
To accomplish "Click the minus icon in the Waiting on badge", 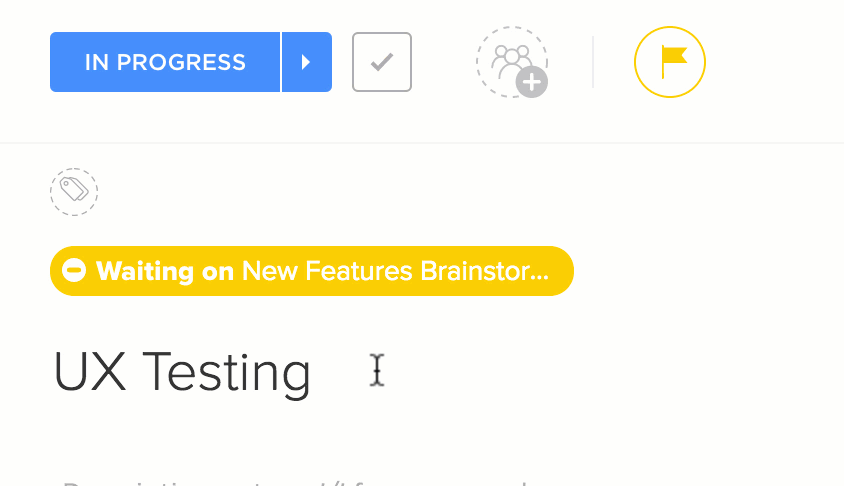I will tap(74, 271).
